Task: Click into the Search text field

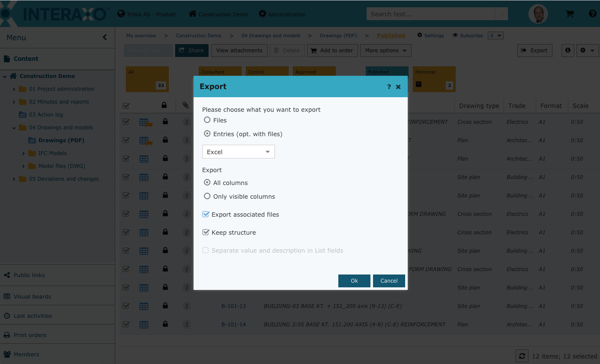Action: (430, 14)
